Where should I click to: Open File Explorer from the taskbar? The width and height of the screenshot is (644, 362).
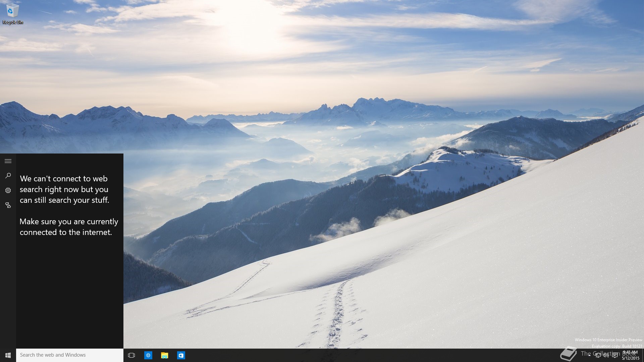point(164,355)
